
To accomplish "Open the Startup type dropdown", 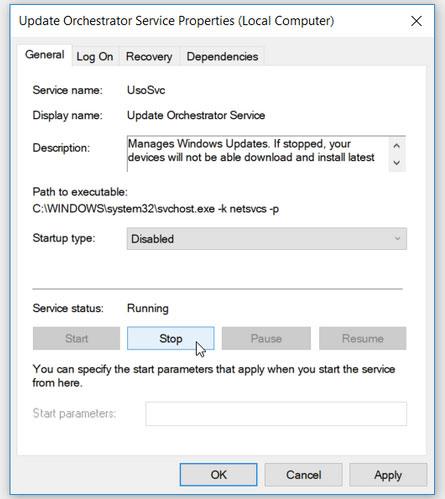I will click(267, 239).
